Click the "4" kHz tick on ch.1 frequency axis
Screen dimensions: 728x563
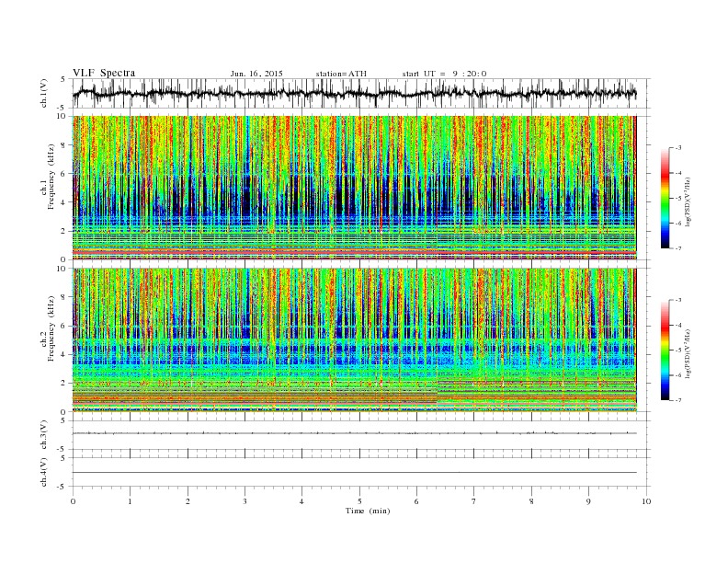pos(64,202)
